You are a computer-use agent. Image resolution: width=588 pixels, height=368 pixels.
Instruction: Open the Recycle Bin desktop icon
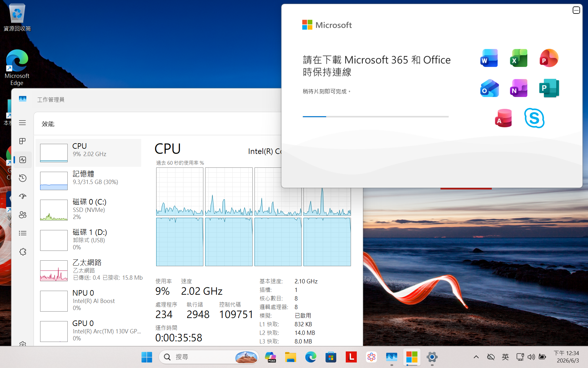click(x=17, y=17)
